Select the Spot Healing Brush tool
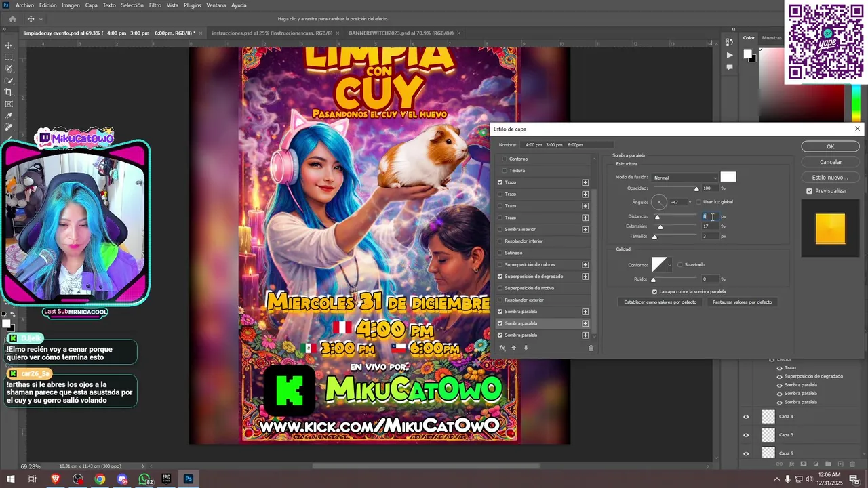Screen dimensions: 868x488 [x=9, y=127]
